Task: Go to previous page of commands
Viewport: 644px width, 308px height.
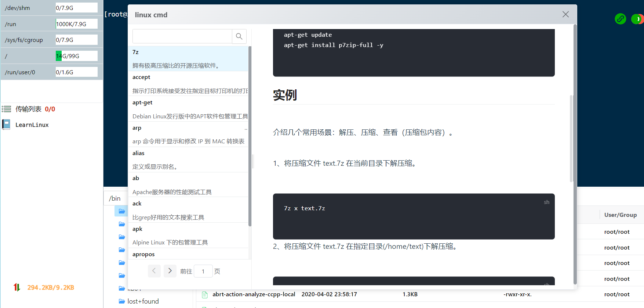Action: pyautogui.click(x=154, y=271)
